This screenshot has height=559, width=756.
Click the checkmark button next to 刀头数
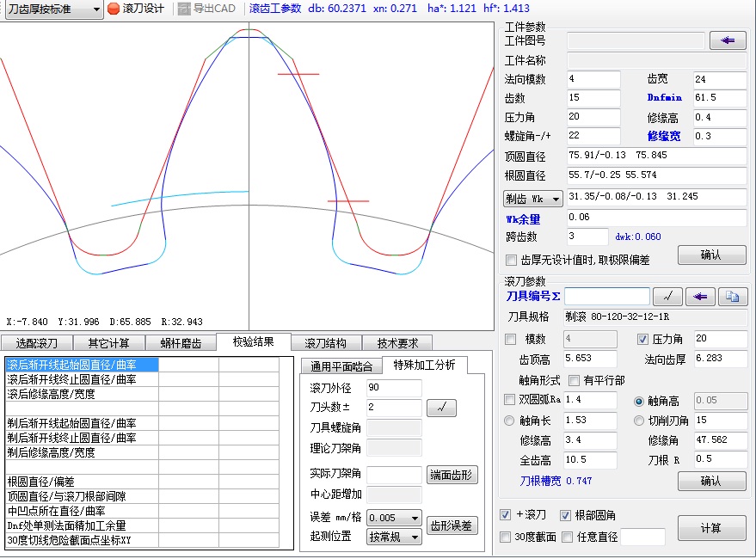pos(441,408)
